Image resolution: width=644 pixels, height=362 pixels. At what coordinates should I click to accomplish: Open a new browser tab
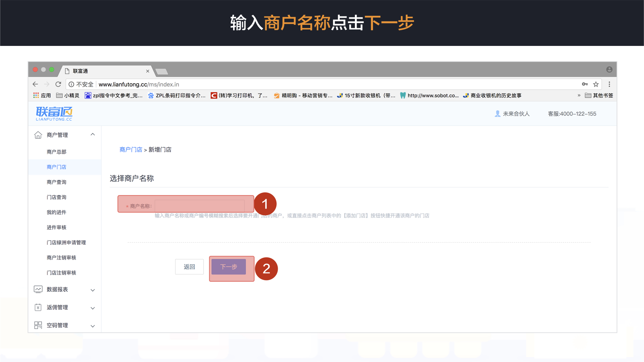[162, 71]
